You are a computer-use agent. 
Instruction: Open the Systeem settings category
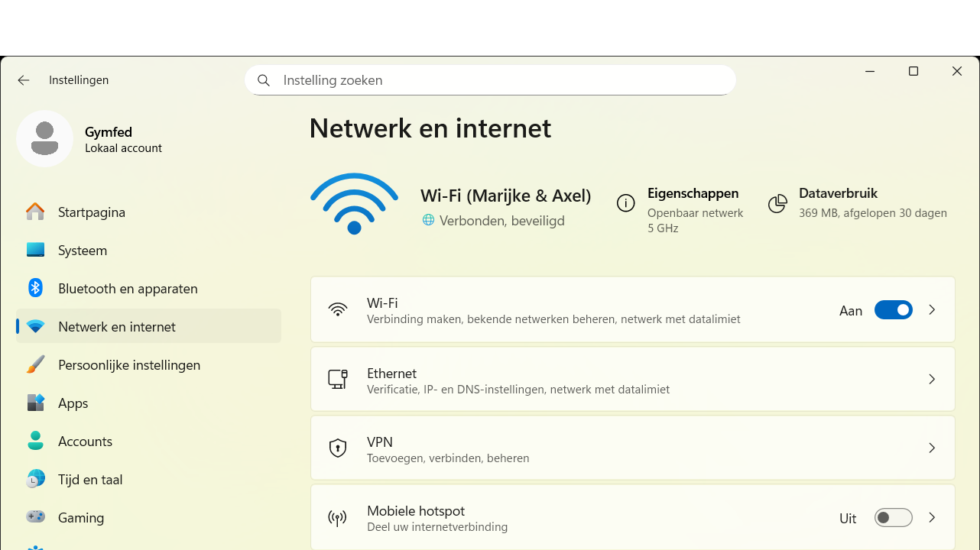83,251
